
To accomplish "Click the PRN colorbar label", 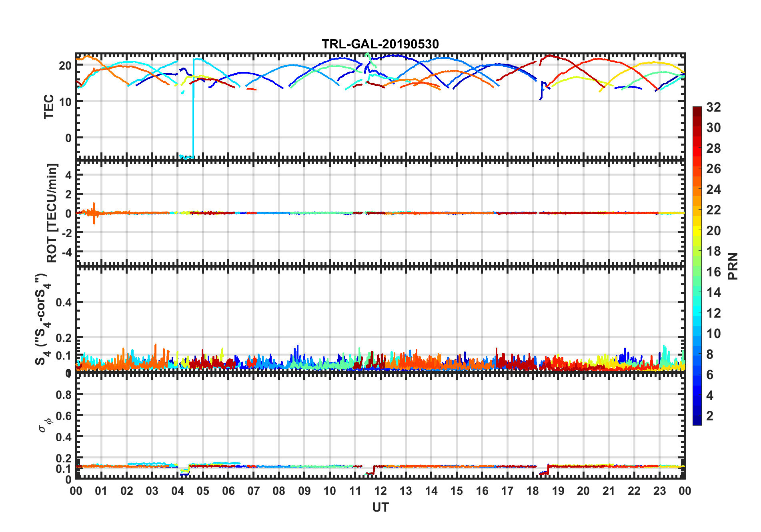I will pyautogui.click(x=733, y=266).
